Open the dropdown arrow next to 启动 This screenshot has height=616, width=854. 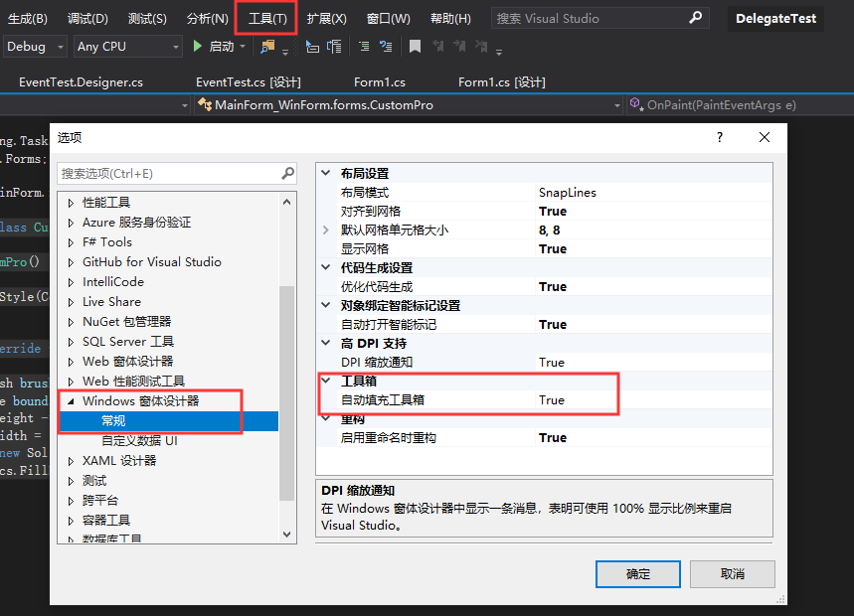[243, 47]
